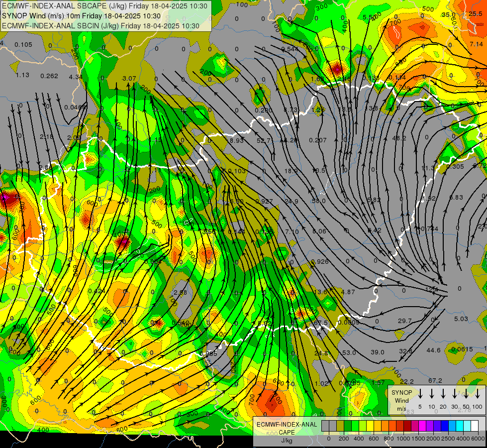
Task: Click the 1000 tick label on CAPE scale
Action: point(403,439)
